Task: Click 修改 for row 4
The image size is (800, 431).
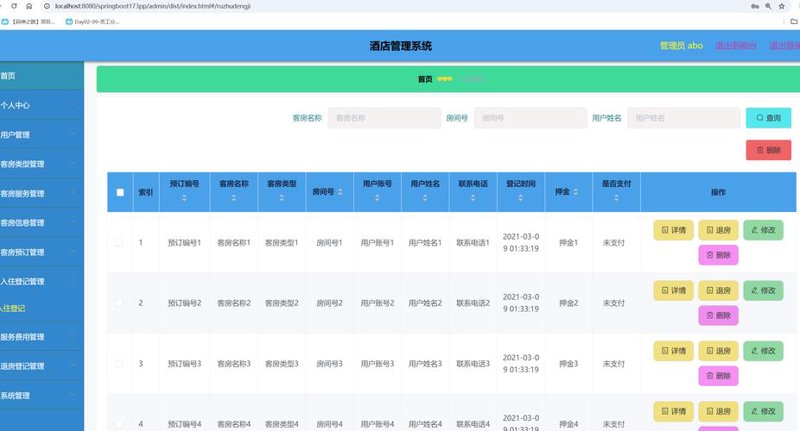Action: pyautogui.click(x=763, y=411)
